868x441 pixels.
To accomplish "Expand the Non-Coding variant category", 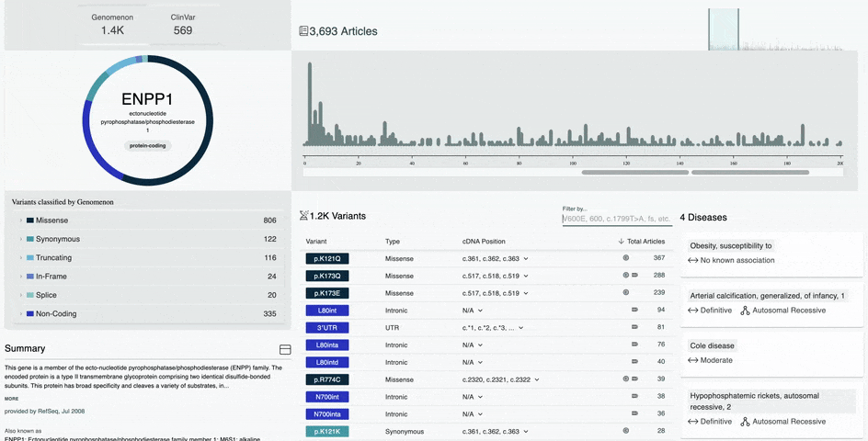I will click(21, 313).
